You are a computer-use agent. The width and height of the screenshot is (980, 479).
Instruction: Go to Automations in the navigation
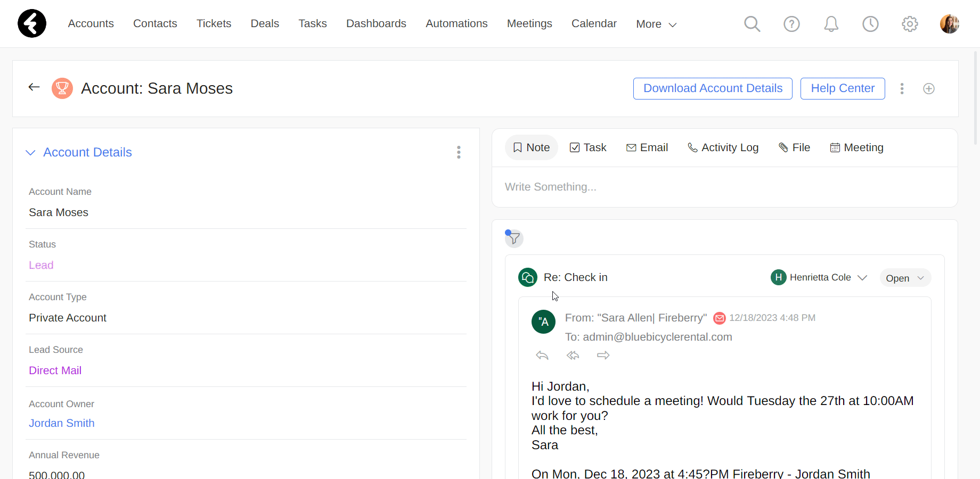[x=456, y=23]
